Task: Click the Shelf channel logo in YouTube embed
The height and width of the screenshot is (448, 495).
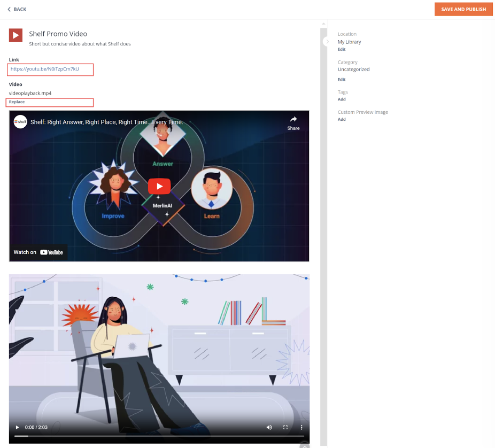Action: (x=20, y=122)
